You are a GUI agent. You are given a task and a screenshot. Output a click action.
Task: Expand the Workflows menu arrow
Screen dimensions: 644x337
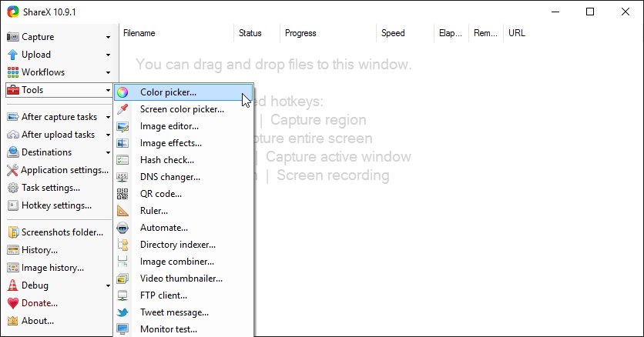coord(108,72)
